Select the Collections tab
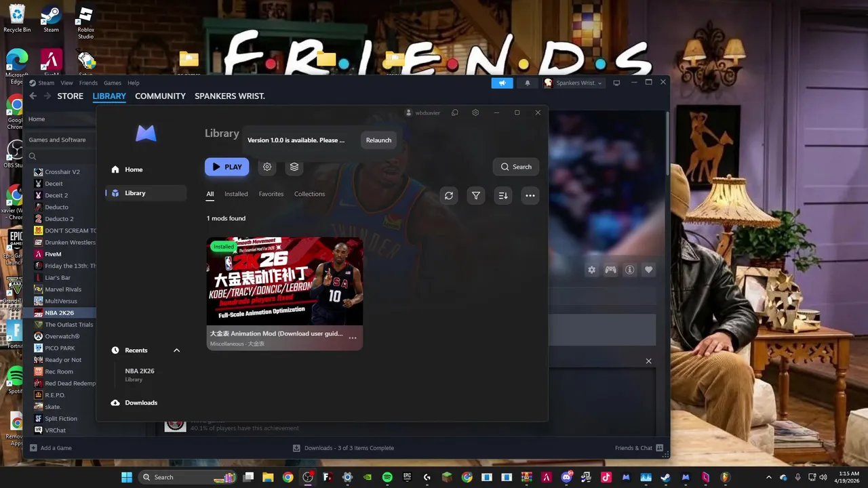 click(309, 194)
